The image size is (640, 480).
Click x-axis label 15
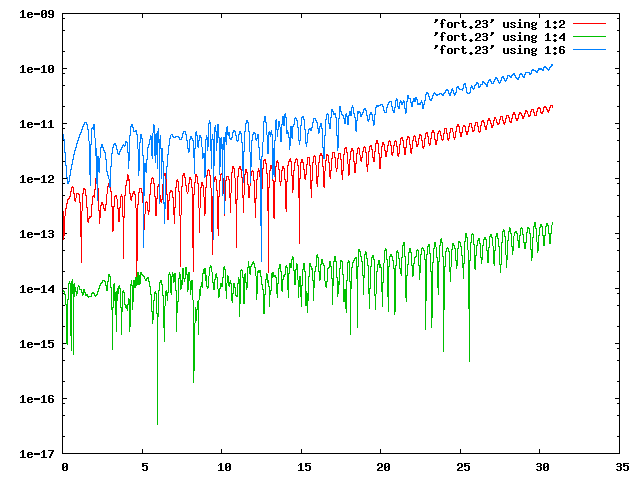(x=304, y=467)
